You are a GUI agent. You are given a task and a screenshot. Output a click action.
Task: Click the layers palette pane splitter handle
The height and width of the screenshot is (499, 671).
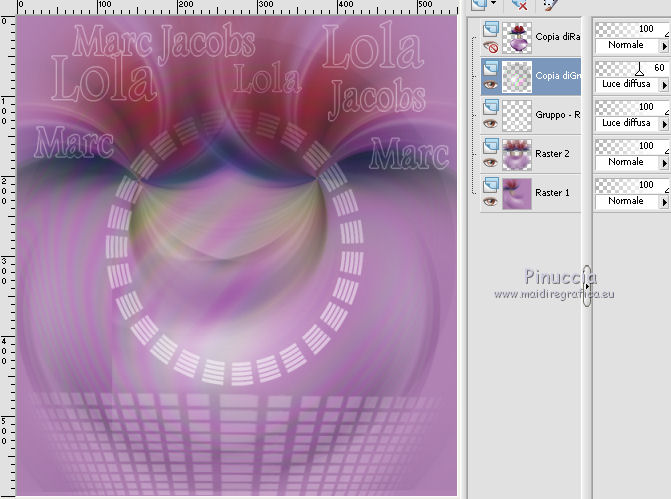[587, 286]
